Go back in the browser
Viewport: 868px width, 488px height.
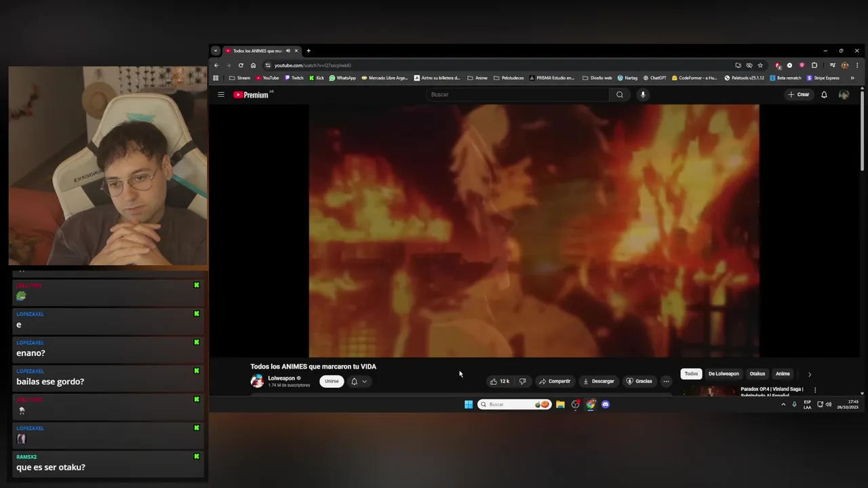(x=216, y=65)
